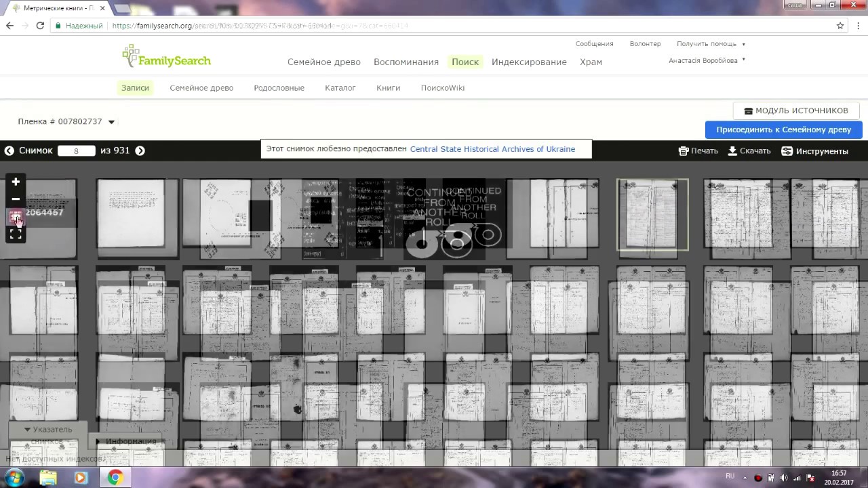This screenshot has width=868, height=488.
Task: Open the Action Center flag icon
Action: pyautogui.click(x=810, y=478)
